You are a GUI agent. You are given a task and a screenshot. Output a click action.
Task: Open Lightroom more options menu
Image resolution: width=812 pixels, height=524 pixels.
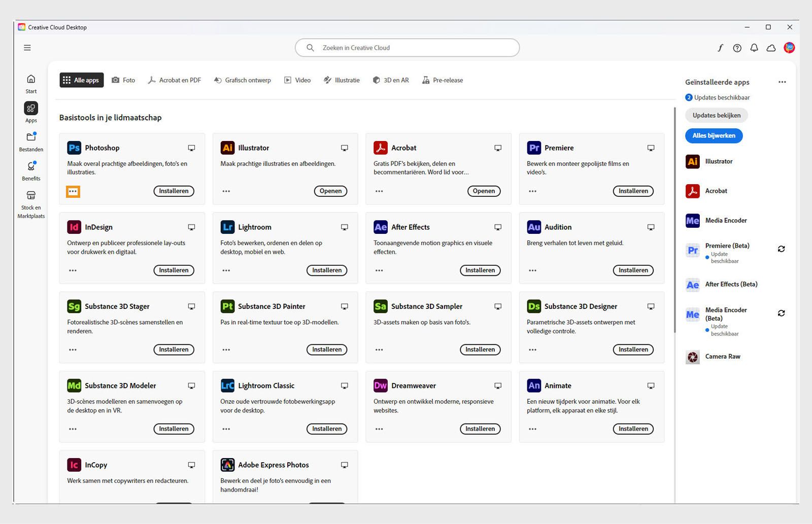226,270
